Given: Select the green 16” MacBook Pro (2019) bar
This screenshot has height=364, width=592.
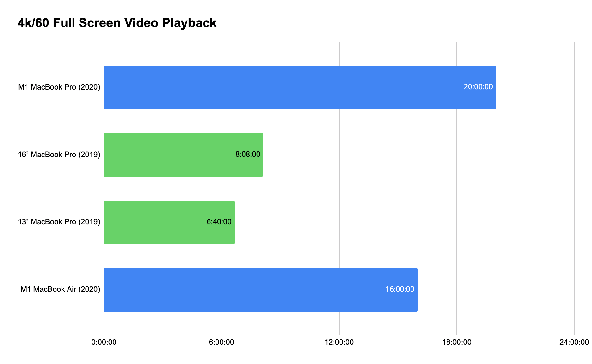Looking at the screenshot, I should (x=183, y=155).
